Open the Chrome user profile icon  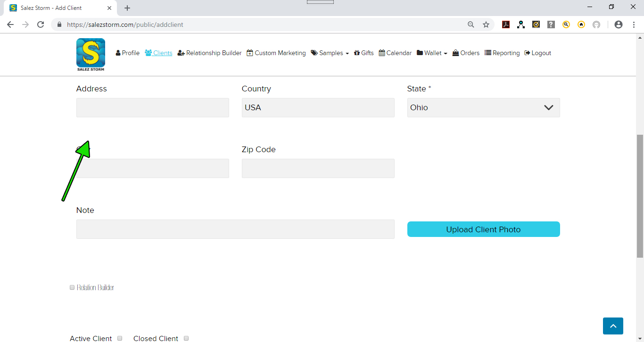click(619, 24)
